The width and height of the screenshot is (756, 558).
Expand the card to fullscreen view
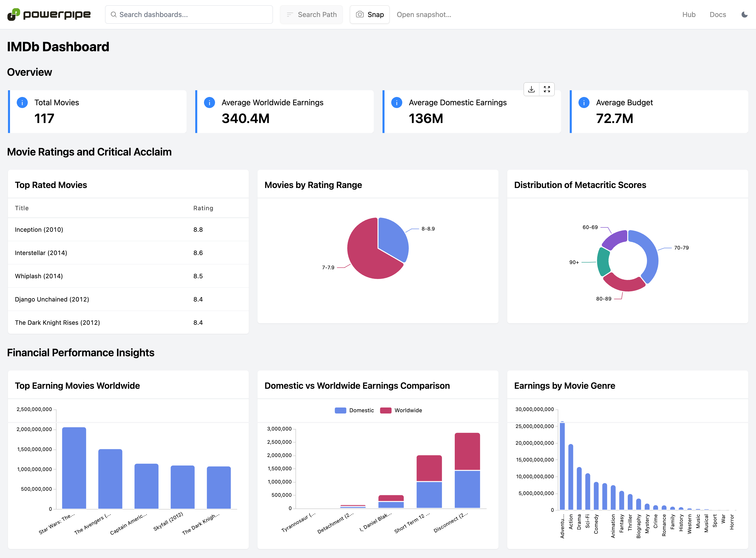pos(547,89)
